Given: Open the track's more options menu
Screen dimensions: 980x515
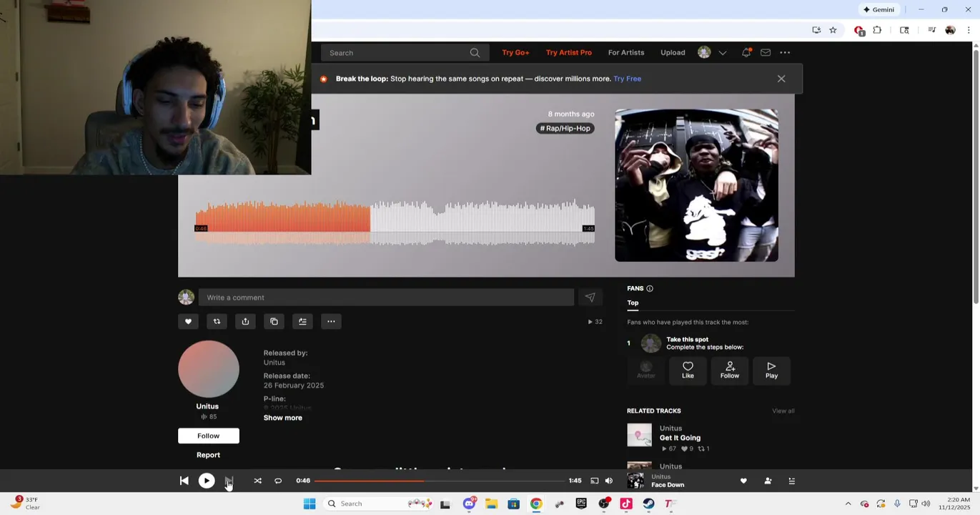Looking at the screenshot, I should (331, 321).
